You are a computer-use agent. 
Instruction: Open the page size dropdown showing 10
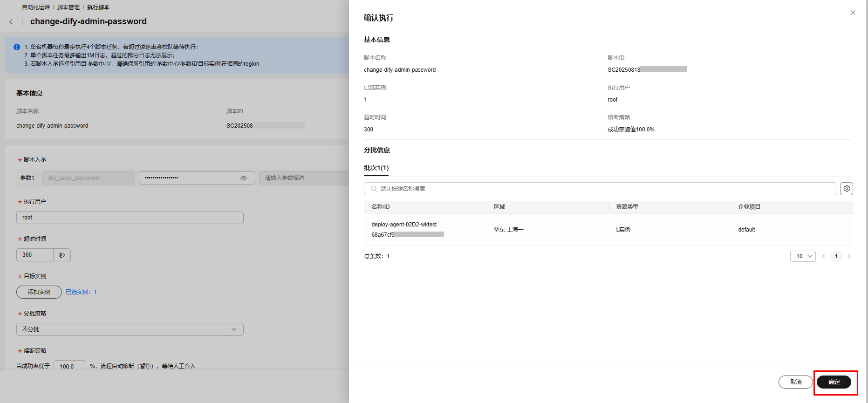803,256
